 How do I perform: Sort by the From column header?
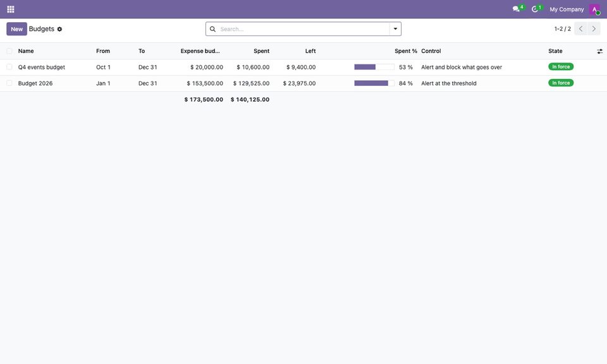pos(103,51)
